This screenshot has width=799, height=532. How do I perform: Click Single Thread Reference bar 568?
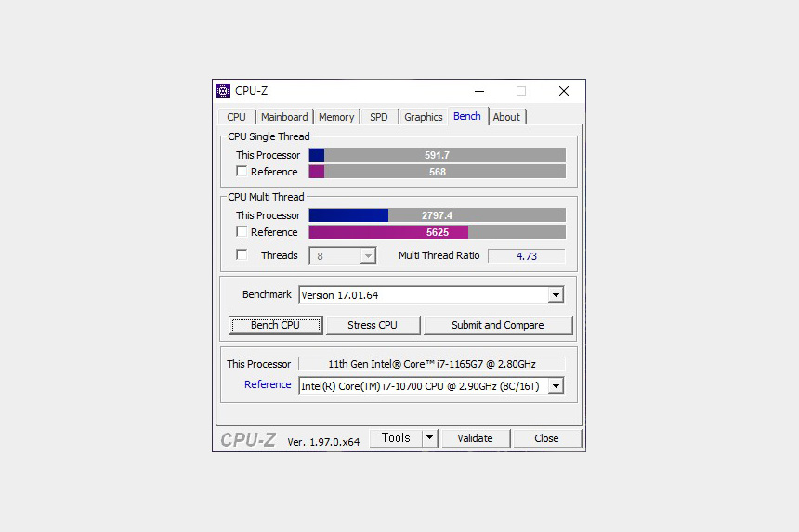tap(438, 172)
